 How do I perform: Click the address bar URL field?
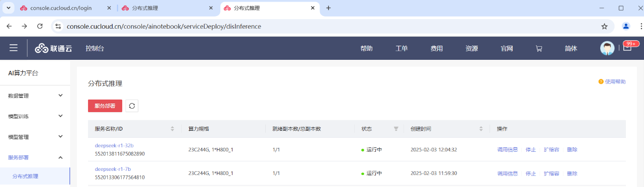[x=332, y=26]
